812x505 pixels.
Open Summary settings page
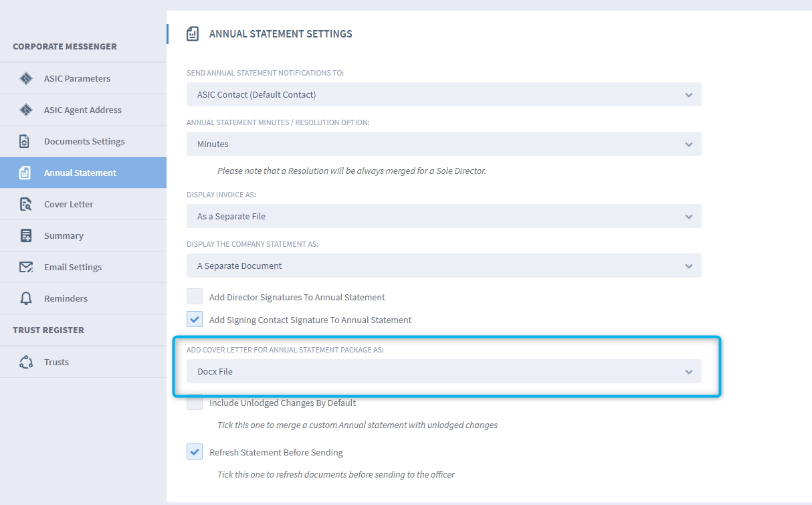(83, 235)
